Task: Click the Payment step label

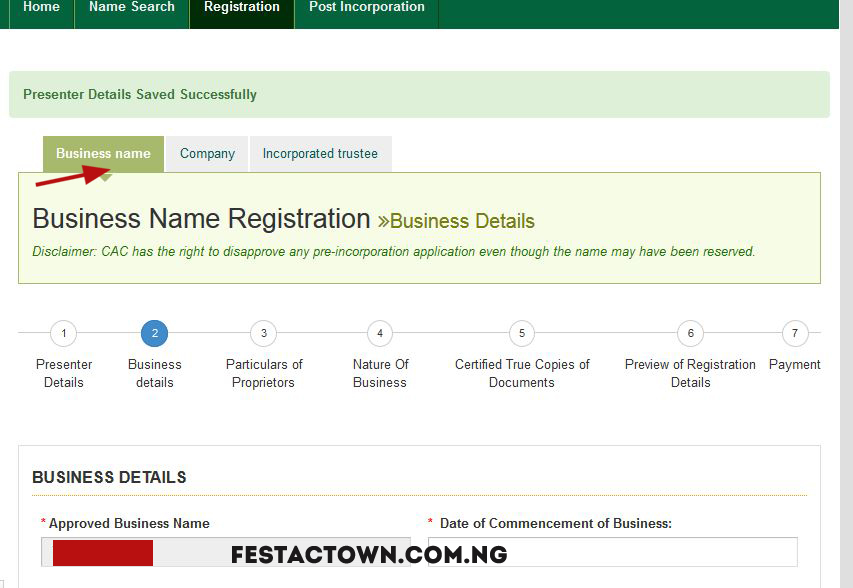Action: pos(794,364)
